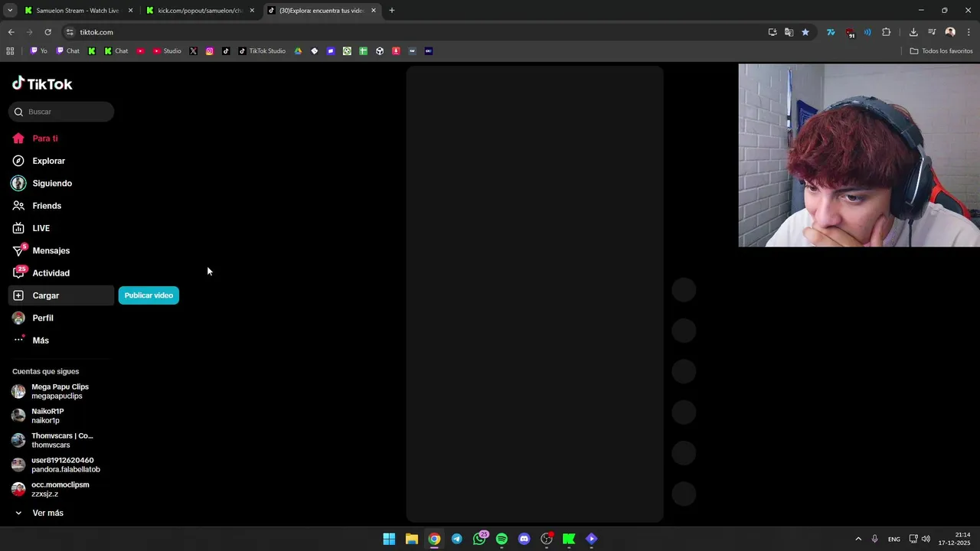Open Thomvscars followed account
The height and width of the screenshot is (551, 980).
point(60,440)
